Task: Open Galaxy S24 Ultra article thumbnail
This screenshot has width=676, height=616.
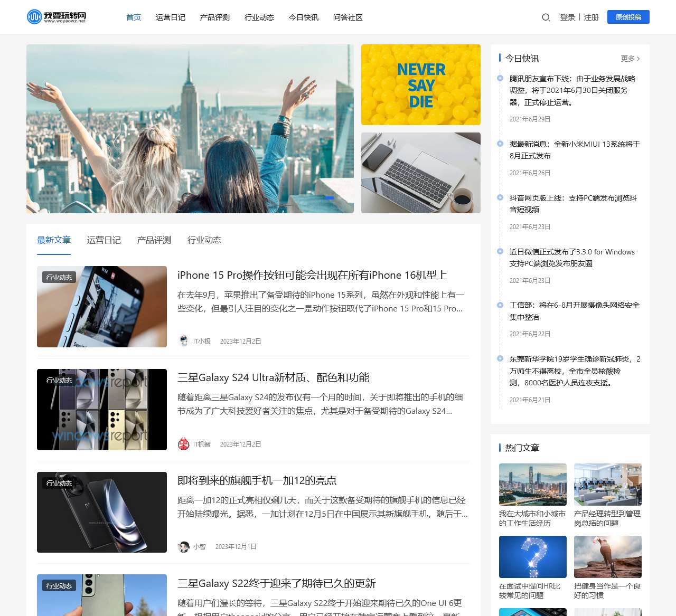Action: click(102, 410)
